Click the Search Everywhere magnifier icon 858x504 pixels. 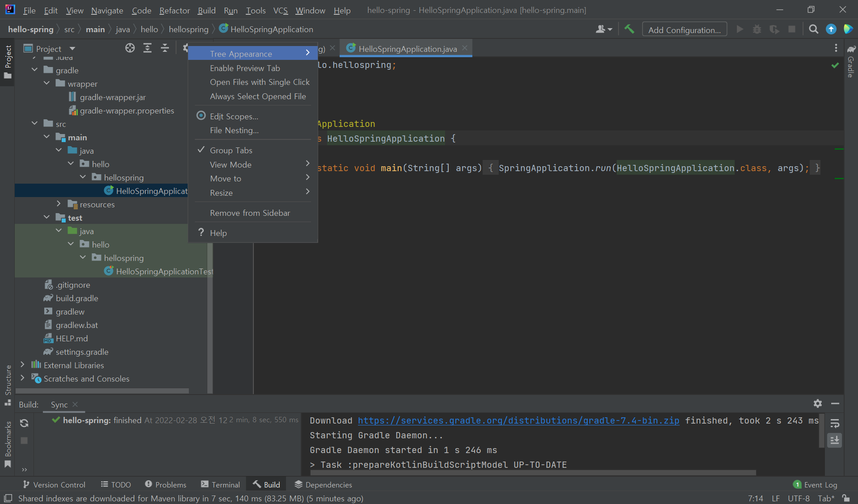813,29
